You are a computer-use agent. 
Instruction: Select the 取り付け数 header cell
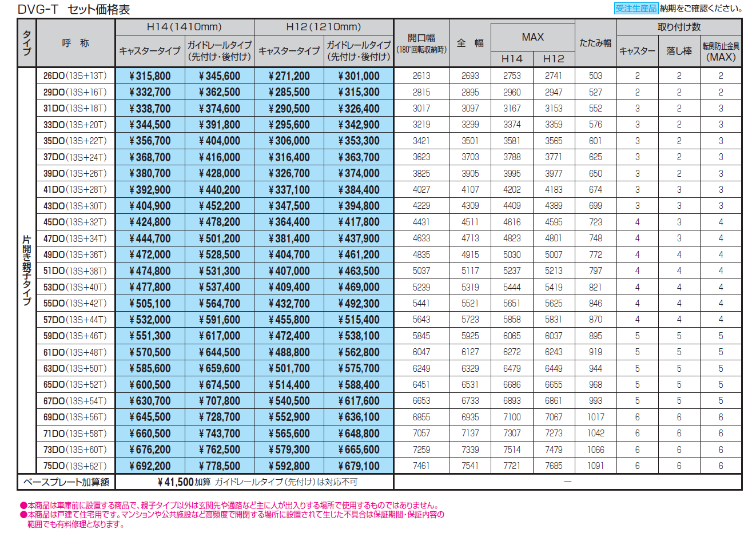679,27
